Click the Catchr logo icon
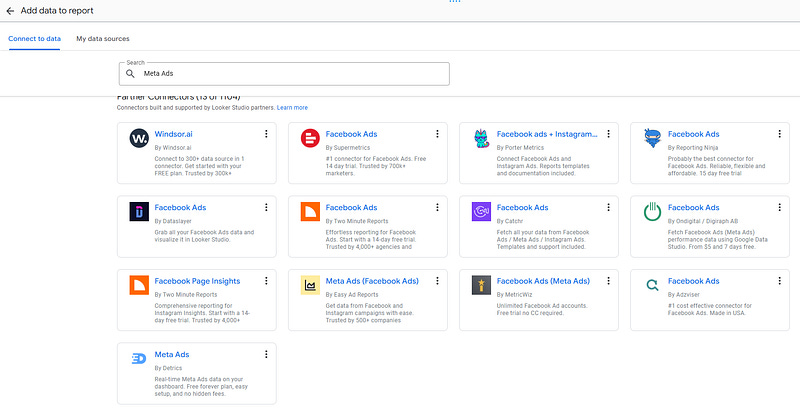800x415 pixels. [x=481, y=211]
